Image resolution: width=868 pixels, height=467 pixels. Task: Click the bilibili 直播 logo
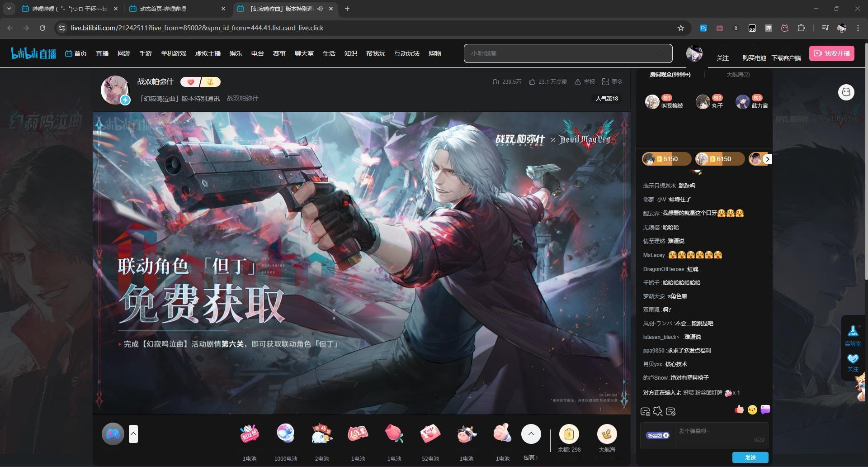click(33, 53)
